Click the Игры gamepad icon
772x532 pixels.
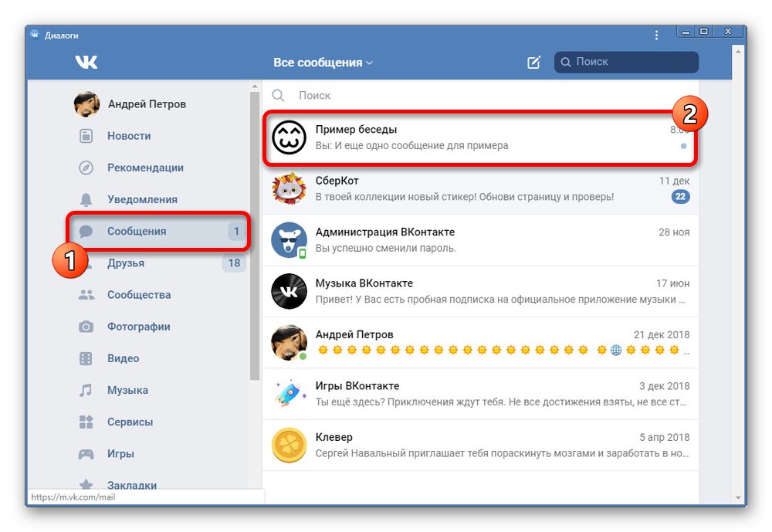(x=86, y=454)
